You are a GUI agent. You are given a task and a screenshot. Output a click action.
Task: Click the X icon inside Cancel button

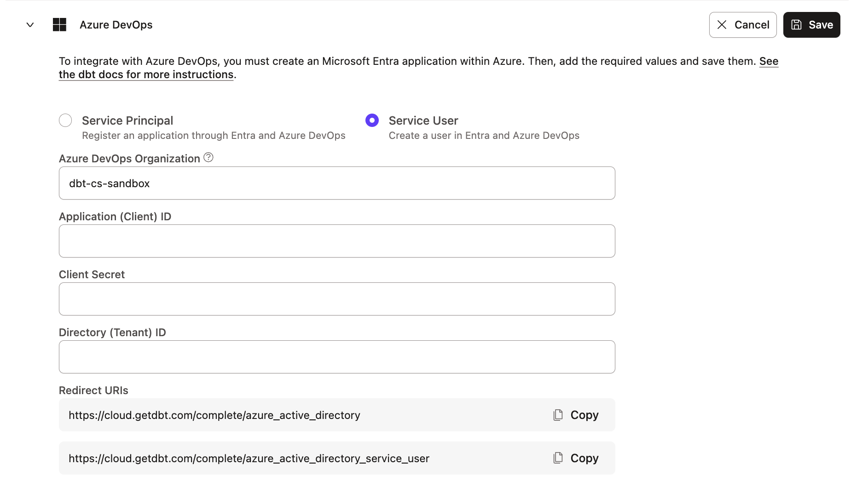723,25
